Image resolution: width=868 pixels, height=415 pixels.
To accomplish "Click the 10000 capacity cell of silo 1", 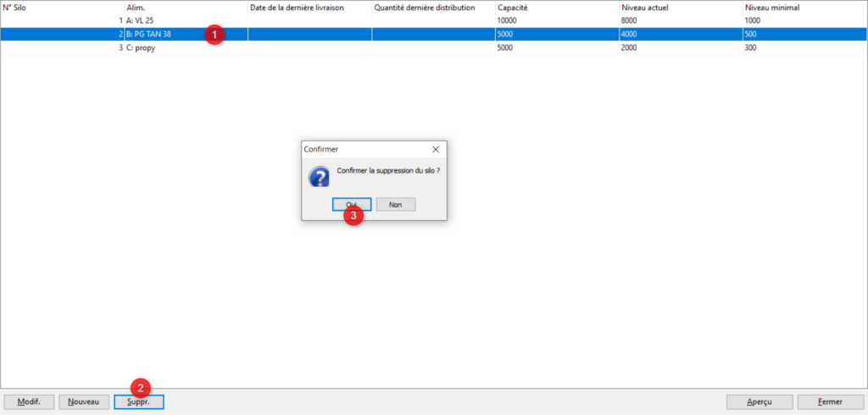I will 558,20.
